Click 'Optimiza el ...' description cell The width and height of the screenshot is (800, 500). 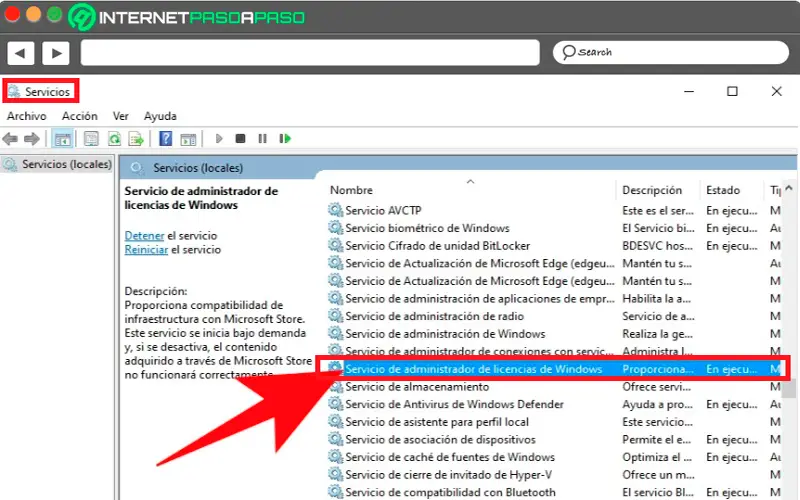click(x=657, y=457)
